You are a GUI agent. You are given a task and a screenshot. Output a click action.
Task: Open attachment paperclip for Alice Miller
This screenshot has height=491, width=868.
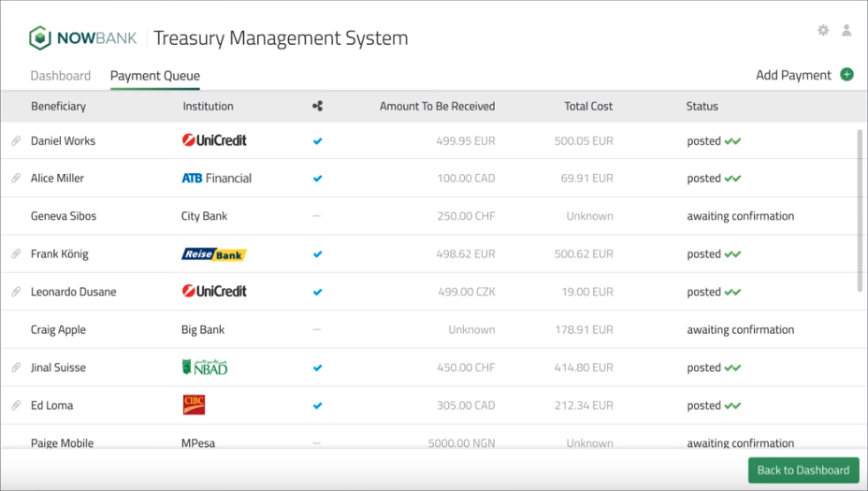click(x=16, y=179)
